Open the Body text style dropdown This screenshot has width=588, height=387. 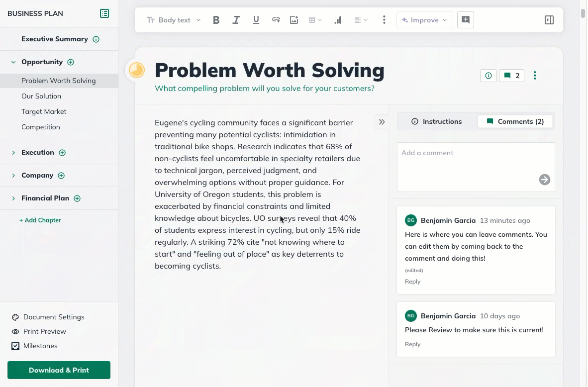(174, 20)
